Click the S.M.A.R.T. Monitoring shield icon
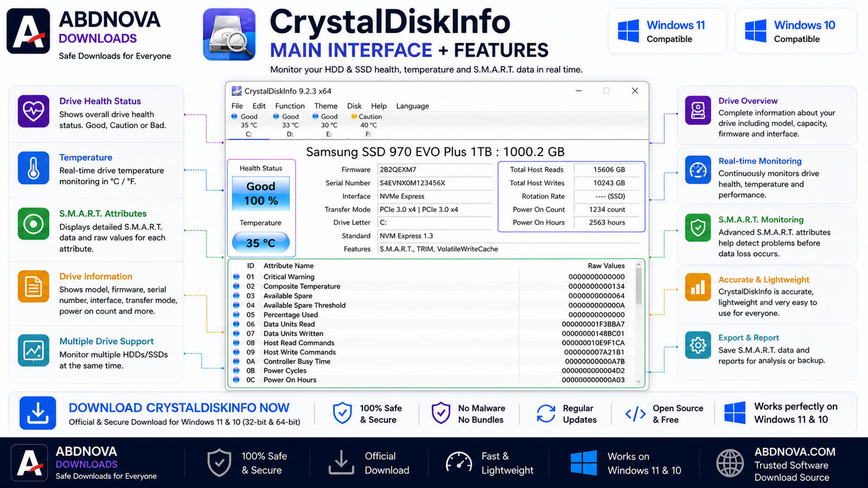The width and height of the screenshot is (868, 488). (698, 227)
